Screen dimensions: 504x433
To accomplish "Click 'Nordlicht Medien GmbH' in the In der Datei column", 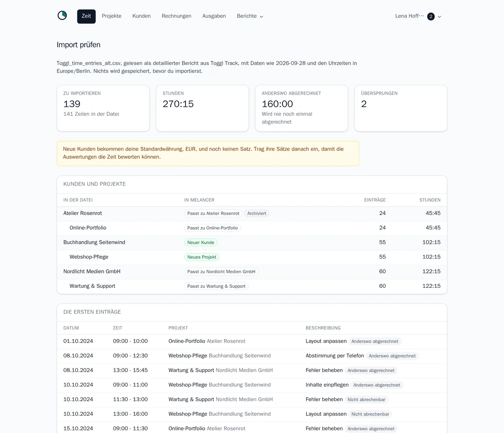I will tap(92, 272).
